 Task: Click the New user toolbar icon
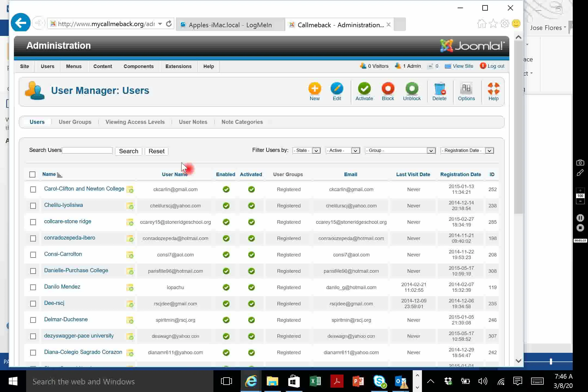tap(315, 89)
